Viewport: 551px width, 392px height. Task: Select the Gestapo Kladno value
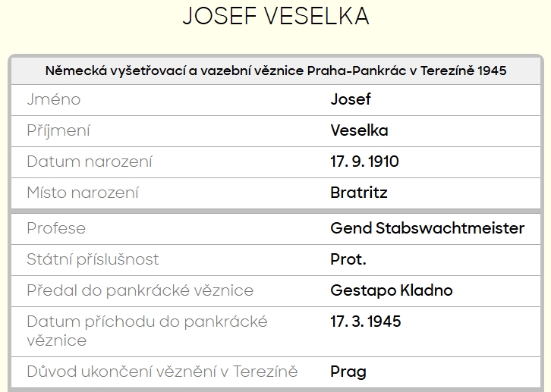(x=392, y=290)
